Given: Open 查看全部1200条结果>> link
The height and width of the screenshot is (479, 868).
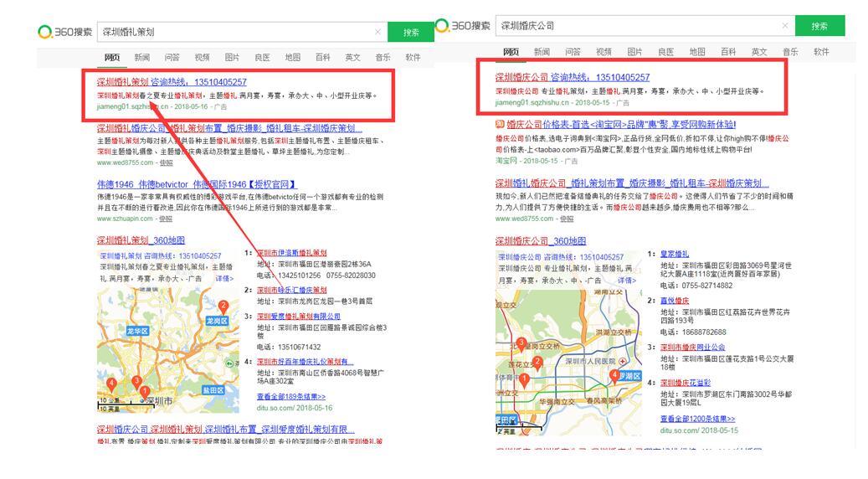Looking at the screenshot, I should 697,420.
